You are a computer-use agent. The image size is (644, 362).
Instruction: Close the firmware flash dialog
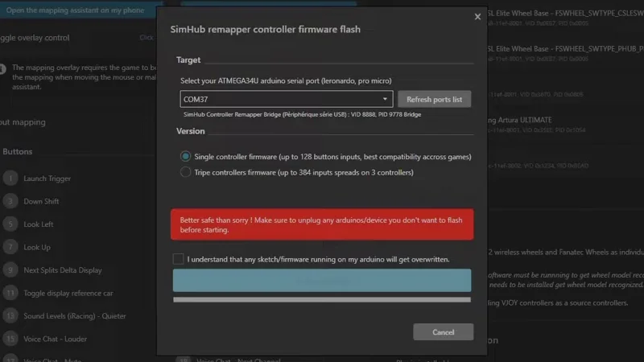pos(477,17)
